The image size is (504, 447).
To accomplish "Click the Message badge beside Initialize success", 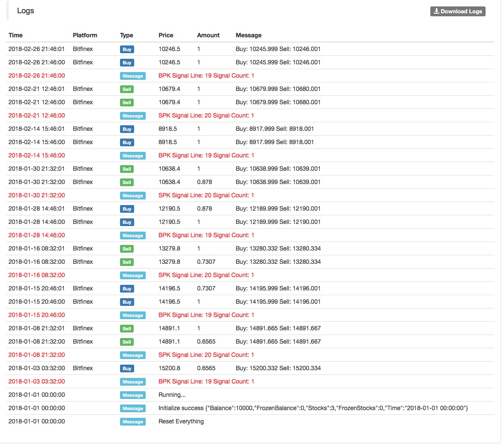I will (133, 408).
